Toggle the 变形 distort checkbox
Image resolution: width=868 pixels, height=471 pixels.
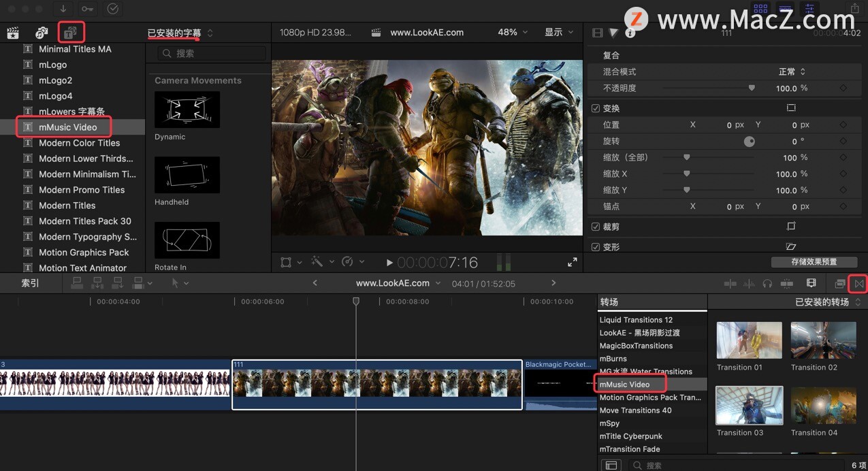596,247
